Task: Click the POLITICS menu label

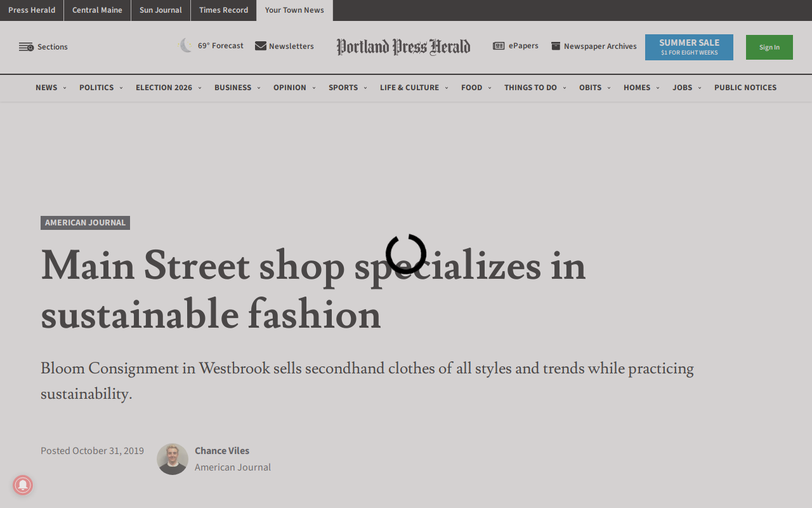Action: 96,88
